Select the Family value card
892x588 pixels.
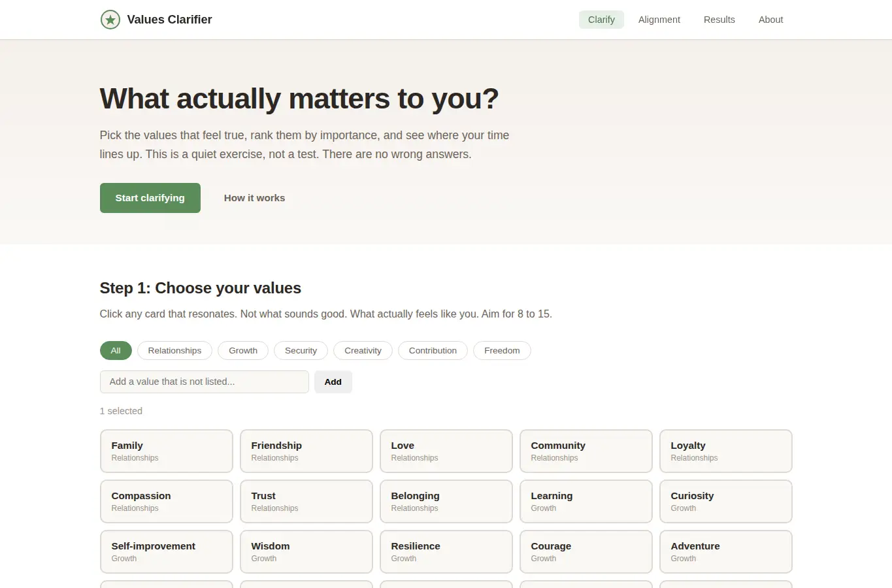pyautogui.click(x=167, y=451)
